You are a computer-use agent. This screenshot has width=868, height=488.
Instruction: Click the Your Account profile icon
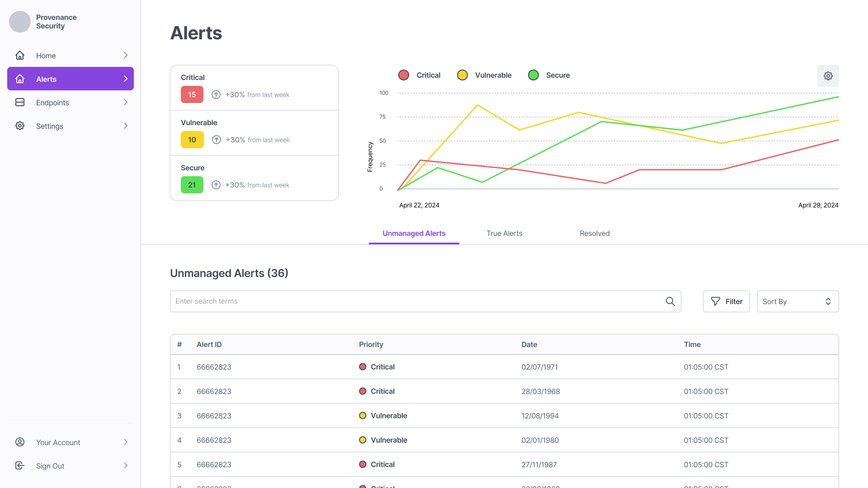(20, 442)
